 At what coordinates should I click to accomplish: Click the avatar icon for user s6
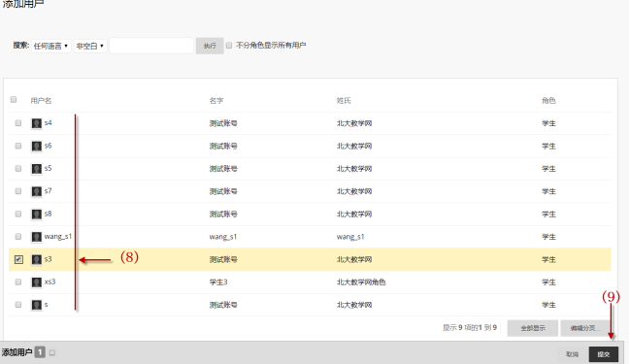37,146
